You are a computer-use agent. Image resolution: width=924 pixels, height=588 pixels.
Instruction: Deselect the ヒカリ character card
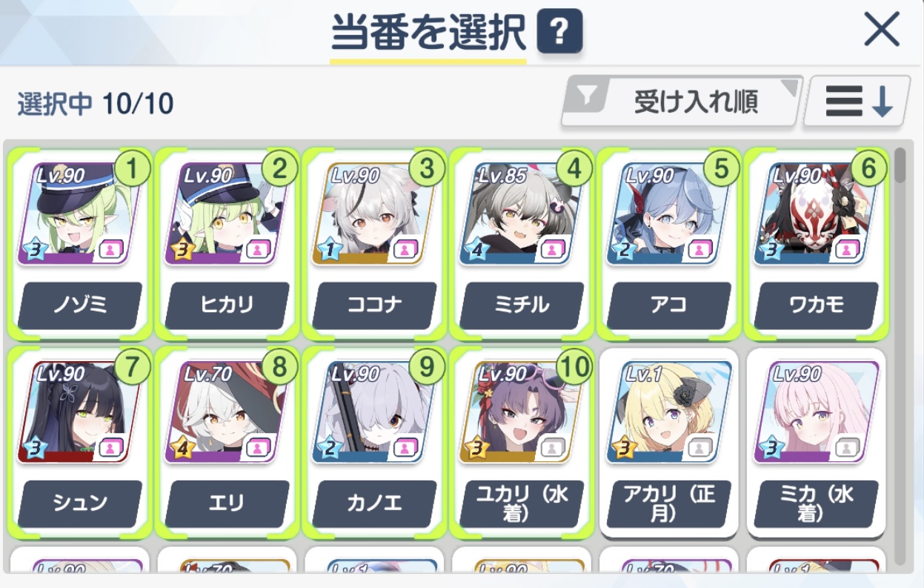tap(227, 242)
